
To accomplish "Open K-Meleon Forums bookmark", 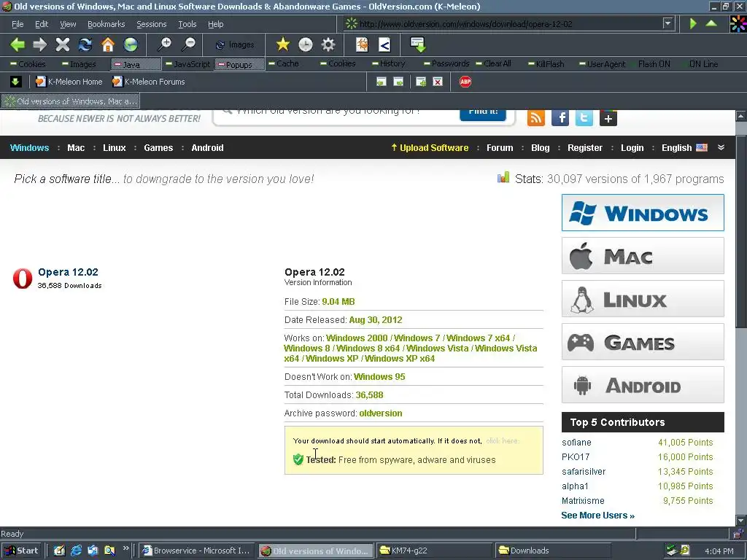I will click(x=148, y=82).
